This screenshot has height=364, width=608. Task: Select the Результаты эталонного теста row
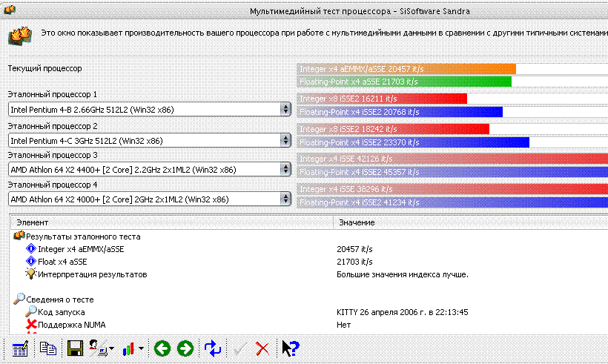pos(309,236)
